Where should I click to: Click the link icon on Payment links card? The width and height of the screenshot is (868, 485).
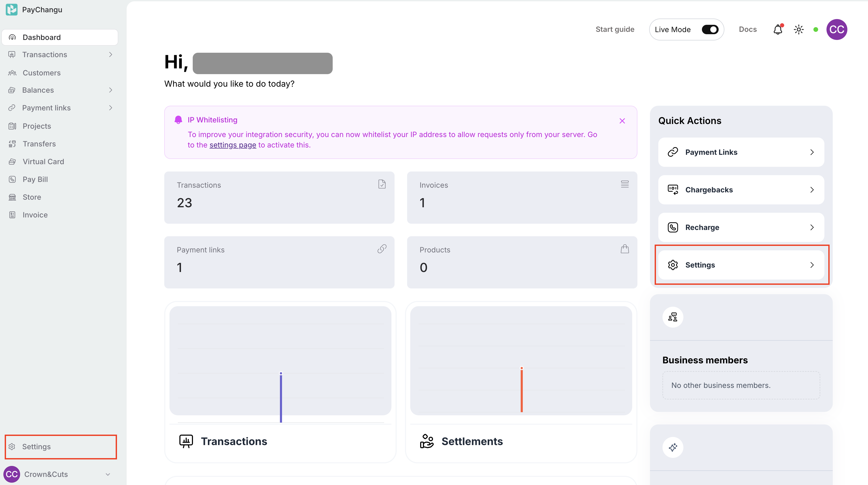pos(382,249)
